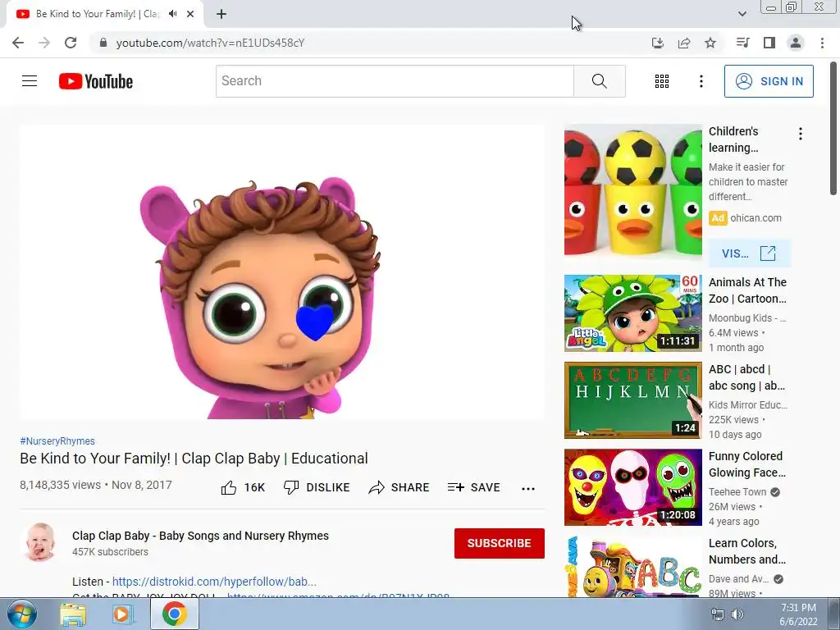Open the Chrome three-dot menu
This screenshot has width=840, height=630.
pos(822,43)
